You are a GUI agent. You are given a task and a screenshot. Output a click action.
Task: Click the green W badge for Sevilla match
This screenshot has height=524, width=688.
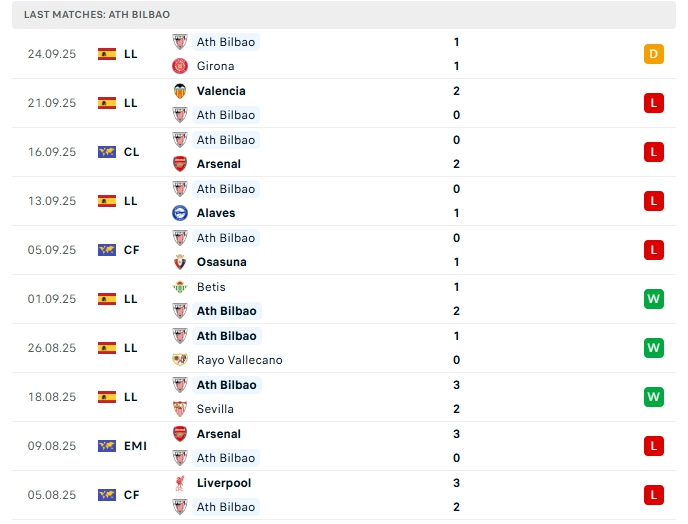654,397
